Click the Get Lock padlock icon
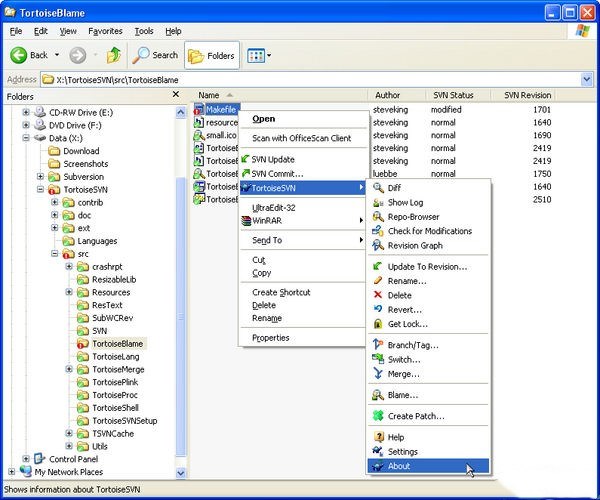 coord(378,324)
